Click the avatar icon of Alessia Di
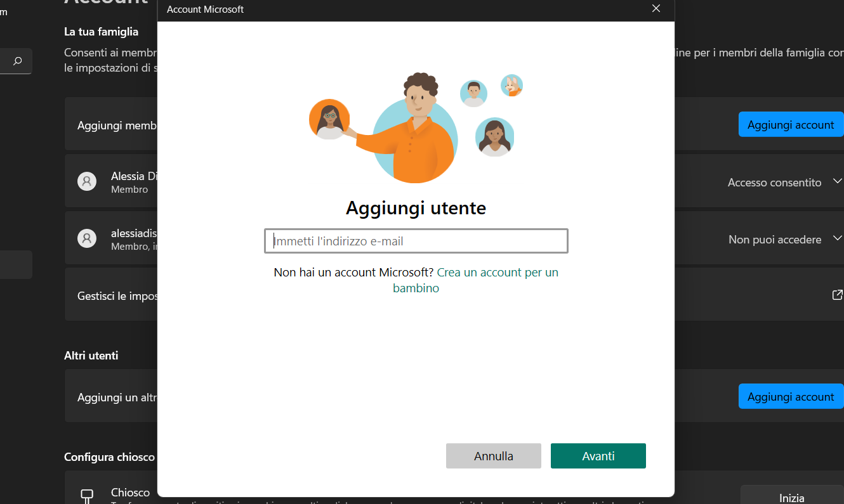The height and width of the screenshot is (504, 844). (x=87, y=182)
